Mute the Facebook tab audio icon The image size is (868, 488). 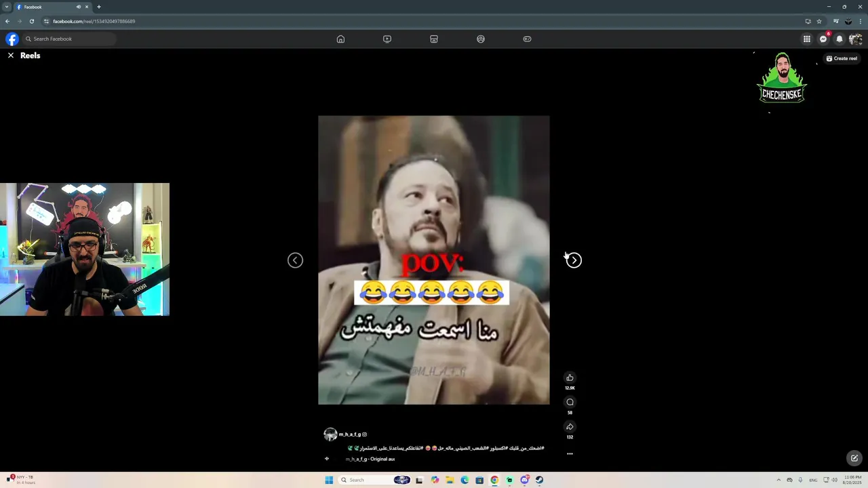[x=79, y=7]
